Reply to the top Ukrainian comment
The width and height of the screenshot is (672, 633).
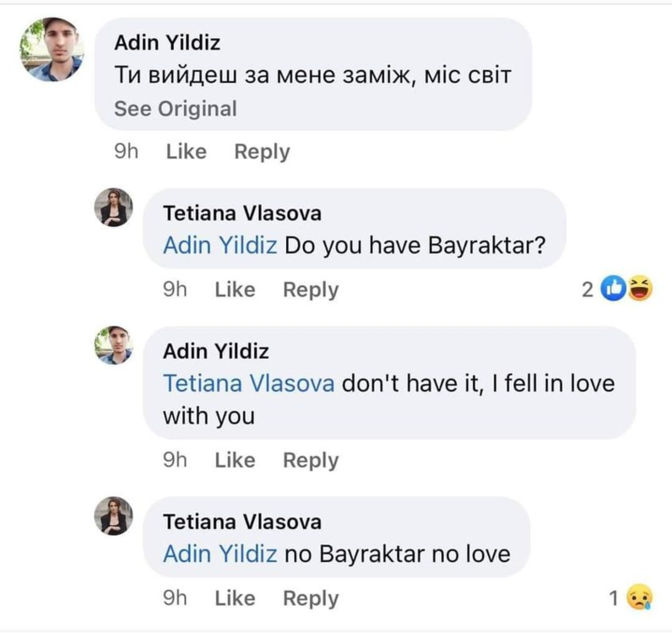(x=262, y=152)
